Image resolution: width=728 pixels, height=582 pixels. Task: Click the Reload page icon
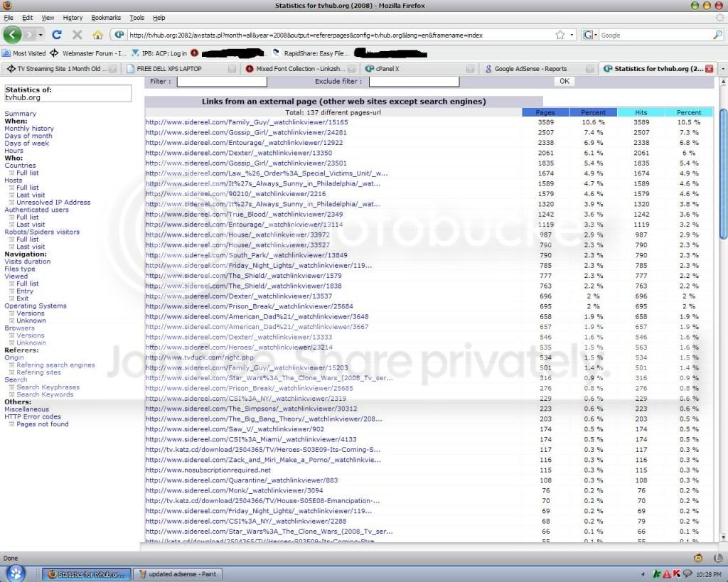pyautogui.click(x=57, y=35)
